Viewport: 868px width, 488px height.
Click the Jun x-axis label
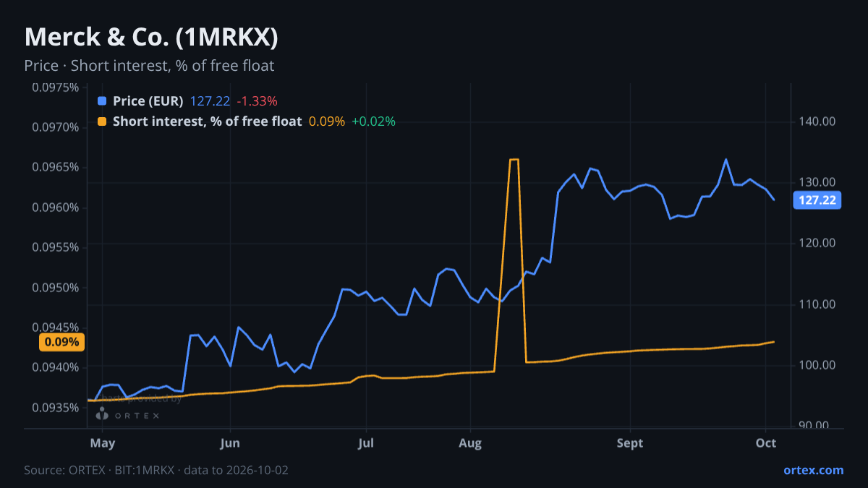(229, 442)
